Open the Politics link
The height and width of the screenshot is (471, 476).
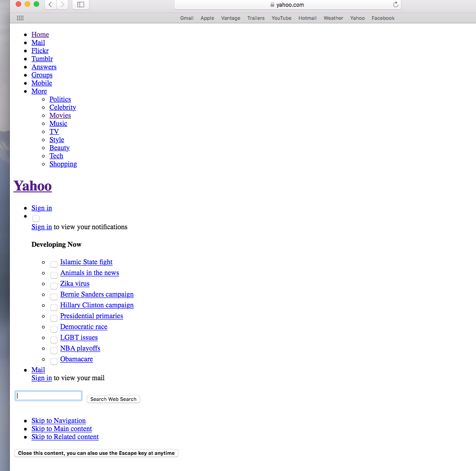pyautogui.click(x=60, y=99)
